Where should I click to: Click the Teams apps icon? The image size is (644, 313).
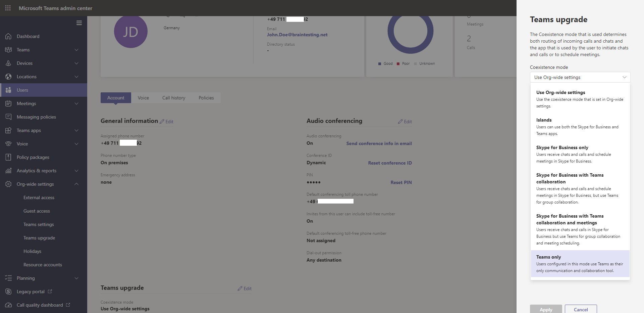pos(8,130)
